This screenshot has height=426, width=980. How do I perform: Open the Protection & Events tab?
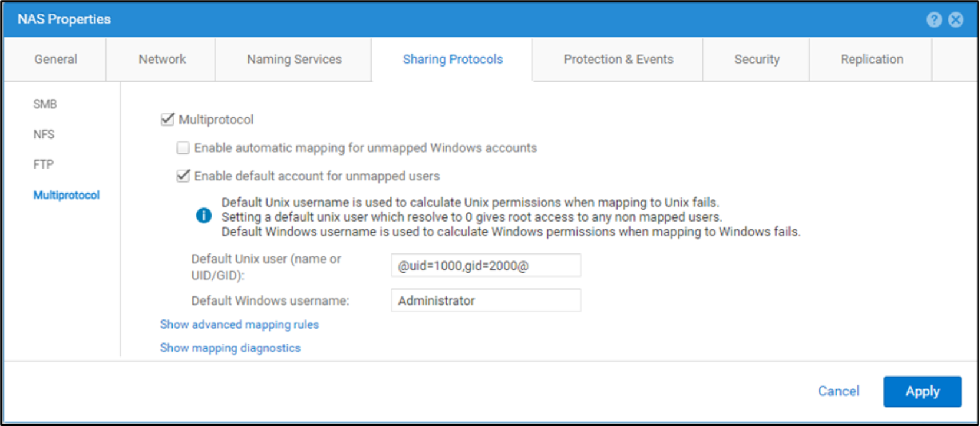(618, 59)
